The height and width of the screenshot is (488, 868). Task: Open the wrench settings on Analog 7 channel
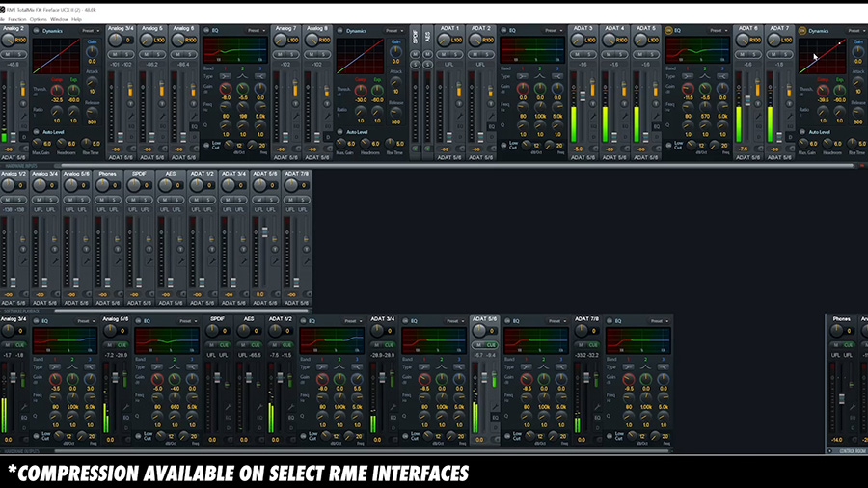pos(296,116)
